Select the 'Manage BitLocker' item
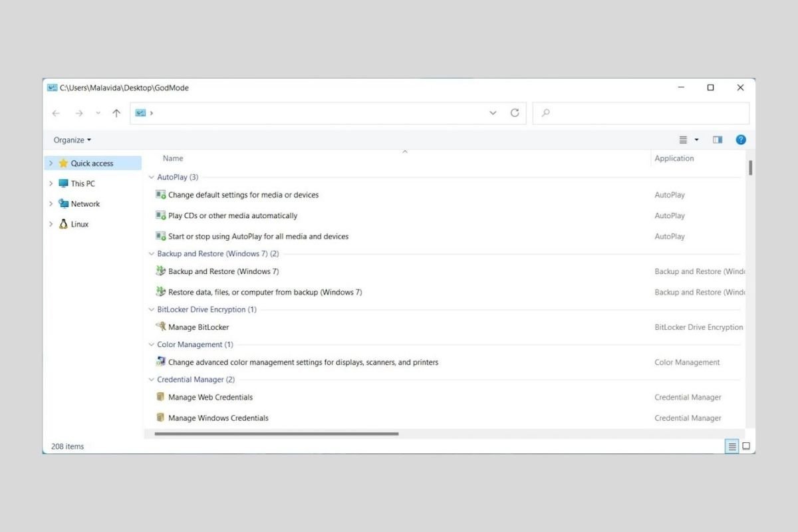The width and height of the screenshot is (798, 532). (x=199, y=327)
